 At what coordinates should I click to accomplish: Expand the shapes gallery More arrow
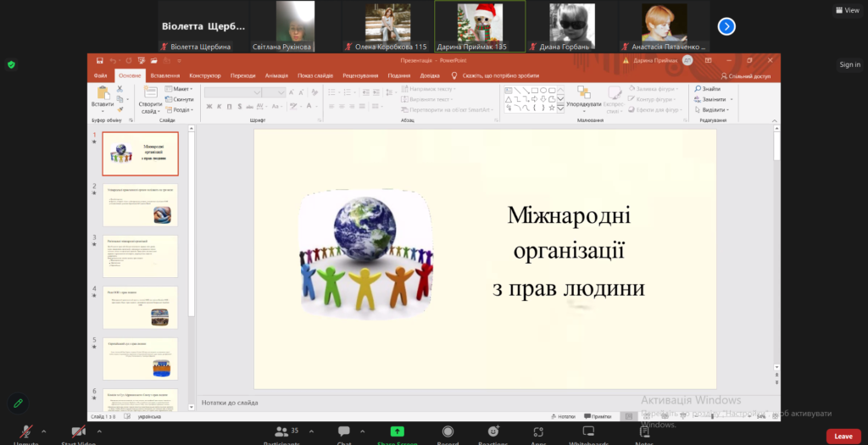tap(560, 108)
